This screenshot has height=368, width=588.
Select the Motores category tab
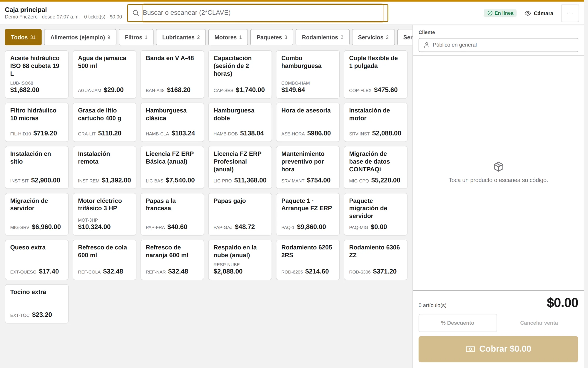(228, 37)
